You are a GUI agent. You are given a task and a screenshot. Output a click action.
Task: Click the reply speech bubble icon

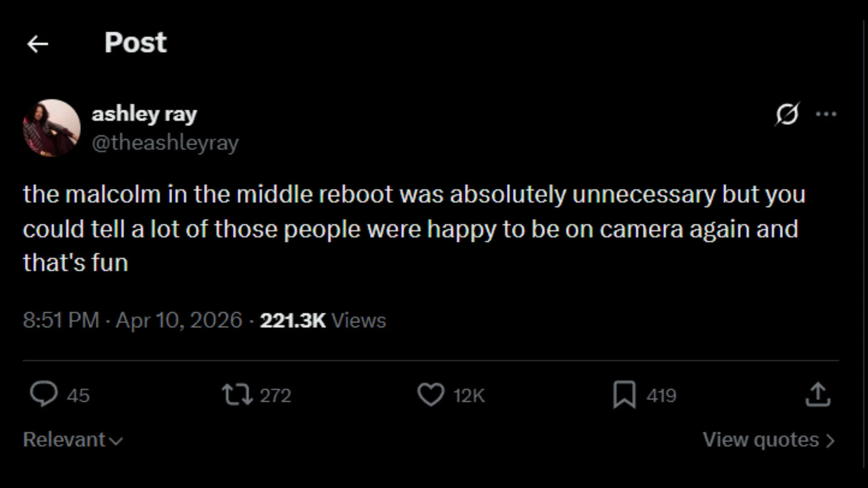coord(43,394)
